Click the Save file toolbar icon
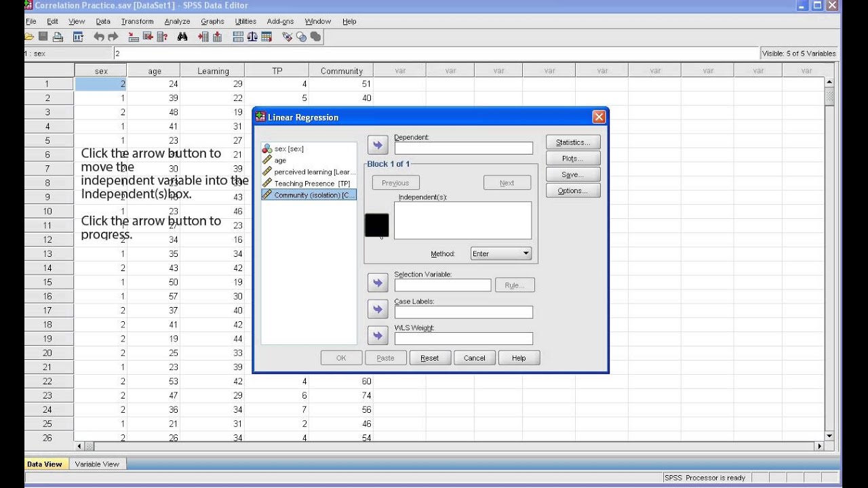The image size is (868, 488). (x=43, y=37)
